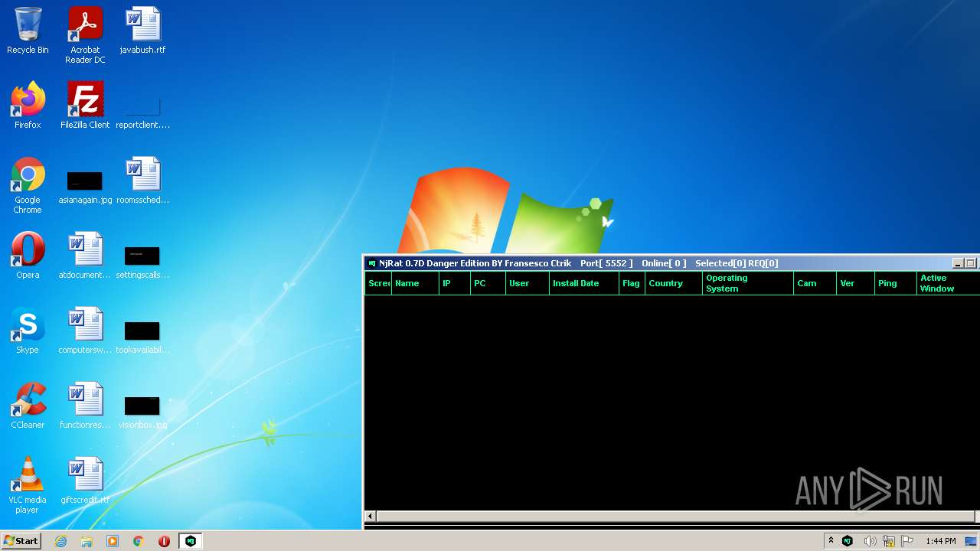This screenshot has width=980, height=551.
Task: Open network status tray icon
Action: 889,541
